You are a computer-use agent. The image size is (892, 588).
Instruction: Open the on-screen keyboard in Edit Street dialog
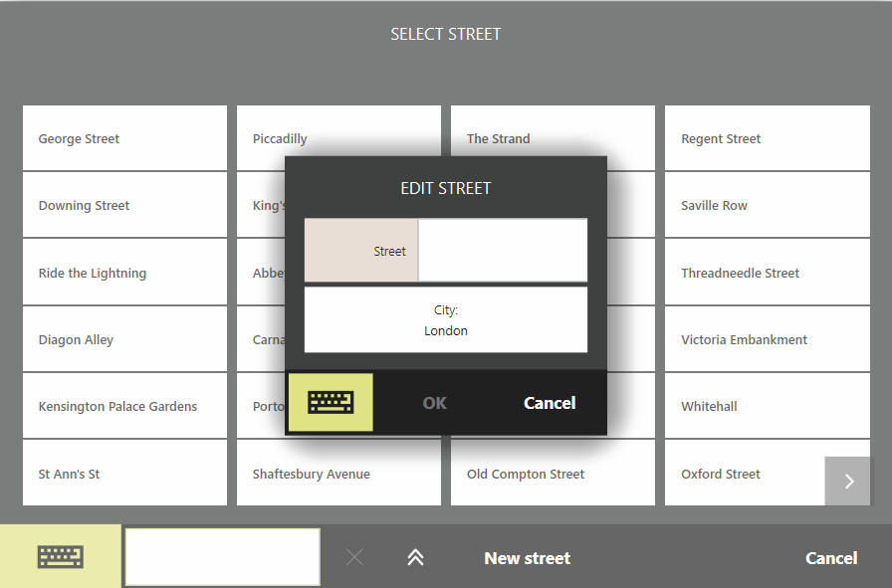click(x=331, y=403)
